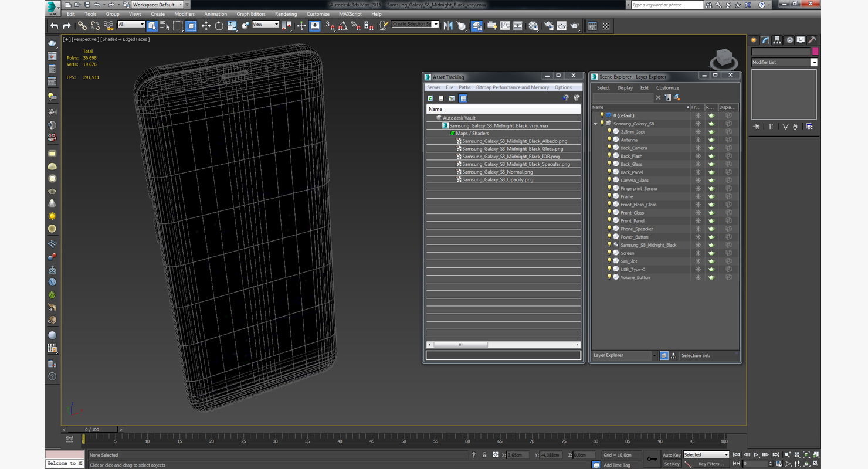868x469 pixels.
Task: Choose the Select and Rotate tool
Action: (219, 26)
